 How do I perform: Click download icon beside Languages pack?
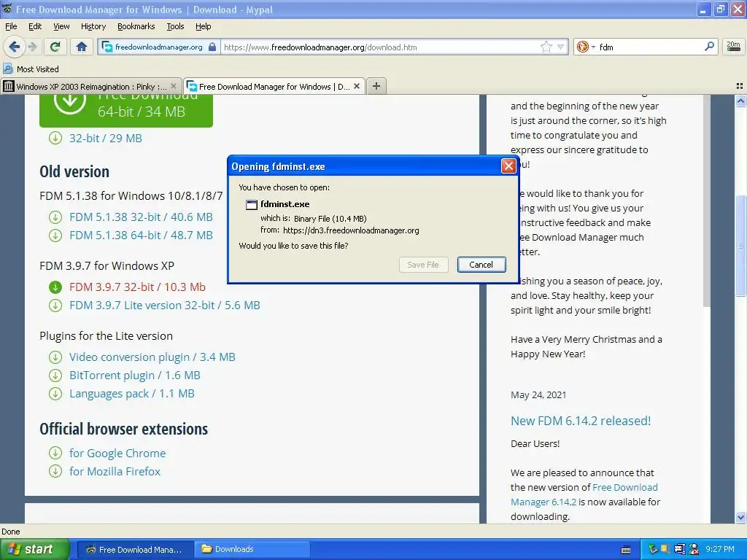pos(55,393)
